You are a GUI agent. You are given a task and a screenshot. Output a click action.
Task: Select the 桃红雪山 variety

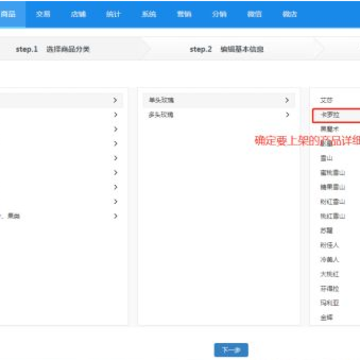(333, 216)
